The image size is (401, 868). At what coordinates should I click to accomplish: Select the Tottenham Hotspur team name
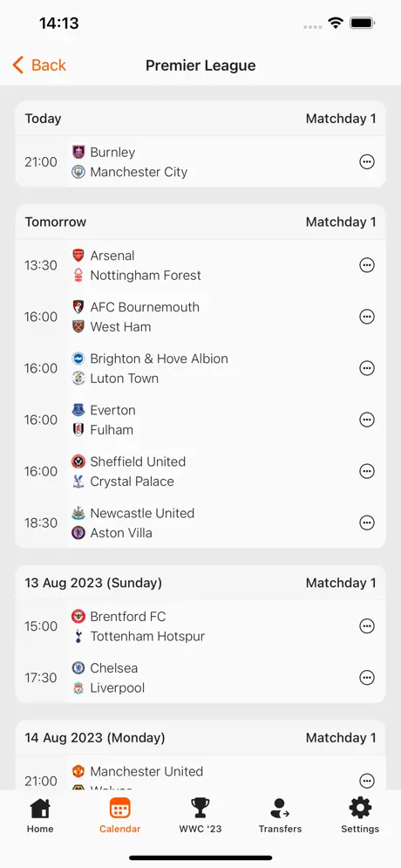147,637
